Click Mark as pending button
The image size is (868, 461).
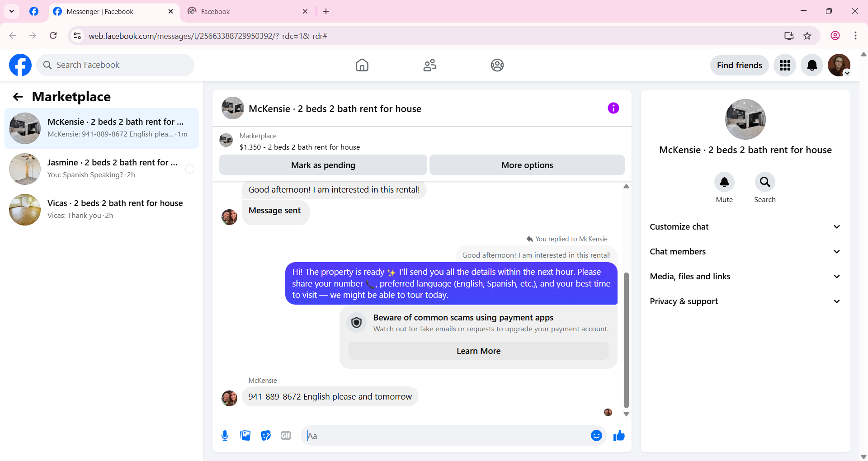[323, 165]
